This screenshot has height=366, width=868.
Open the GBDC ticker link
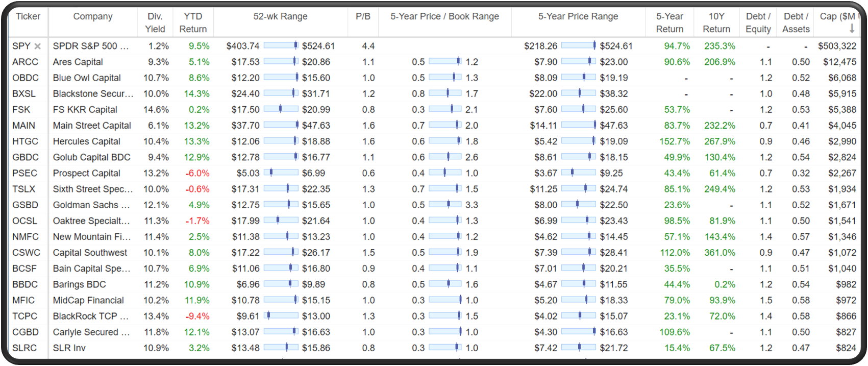point(26,157)
